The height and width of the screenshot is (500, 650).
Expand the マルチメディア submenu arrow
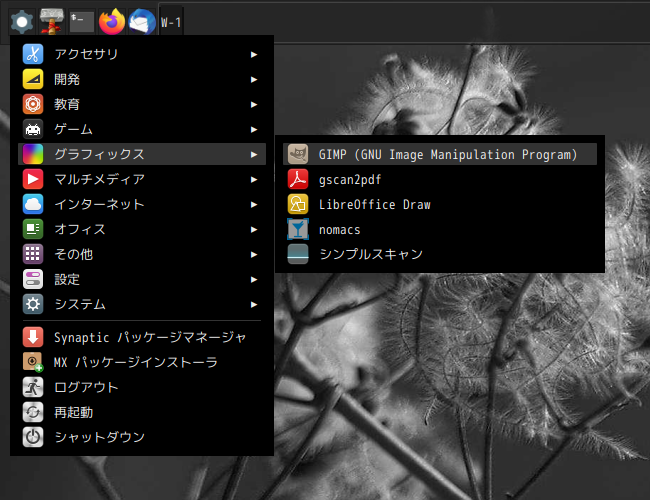click(254, 180)
